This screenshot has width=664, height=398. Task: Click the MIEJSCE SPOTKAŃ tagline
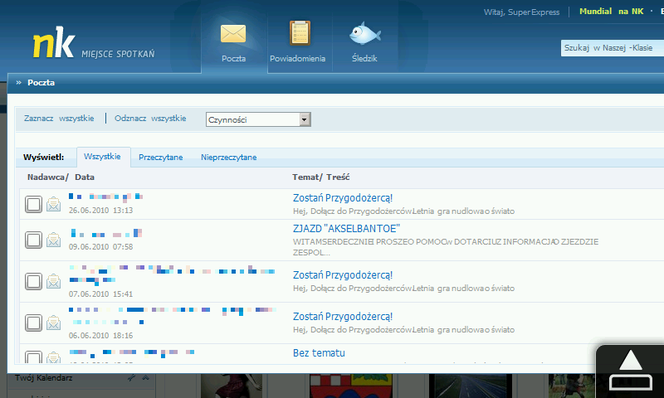tap(118, 54)
